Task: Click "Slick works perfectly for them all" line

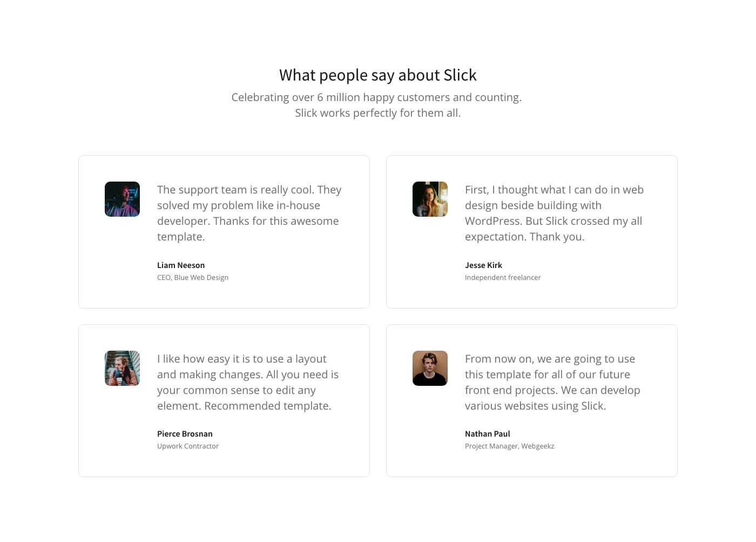Action: pyautogui.click(x=377, y=113)
